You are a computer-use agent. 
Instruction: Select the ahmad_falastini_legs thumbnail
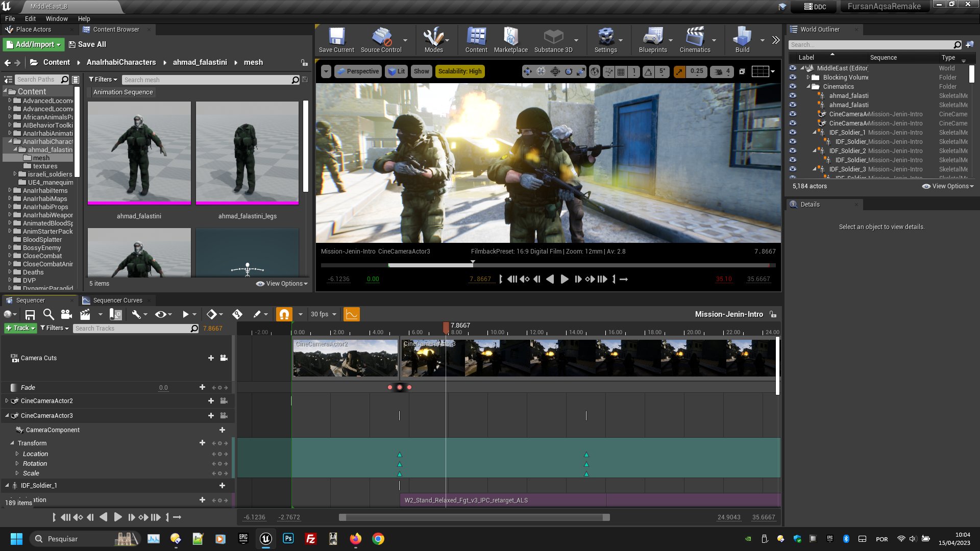[248, 153]
